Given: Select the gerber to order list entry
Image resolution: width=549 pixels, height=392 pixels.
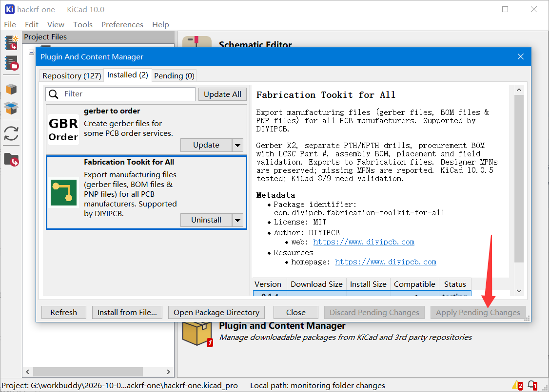Looking at the screenshot, I should (146, 130).
